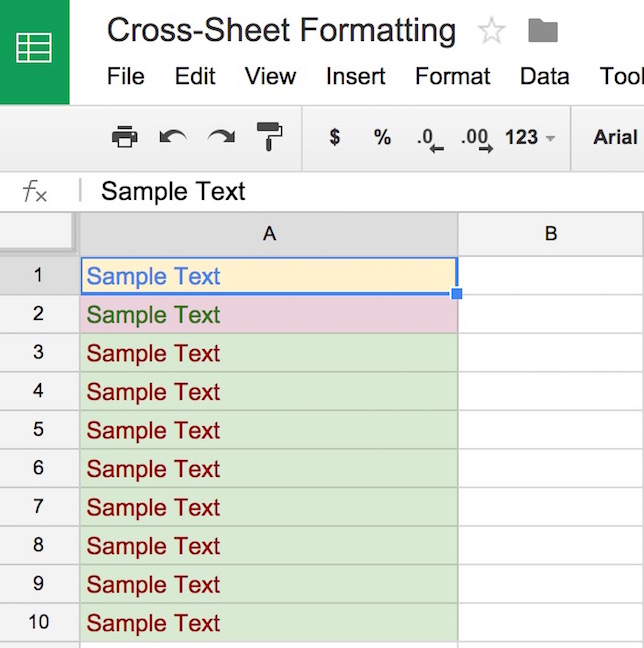Select row 9 header
The image size is (644, 648).
(39, 583)
